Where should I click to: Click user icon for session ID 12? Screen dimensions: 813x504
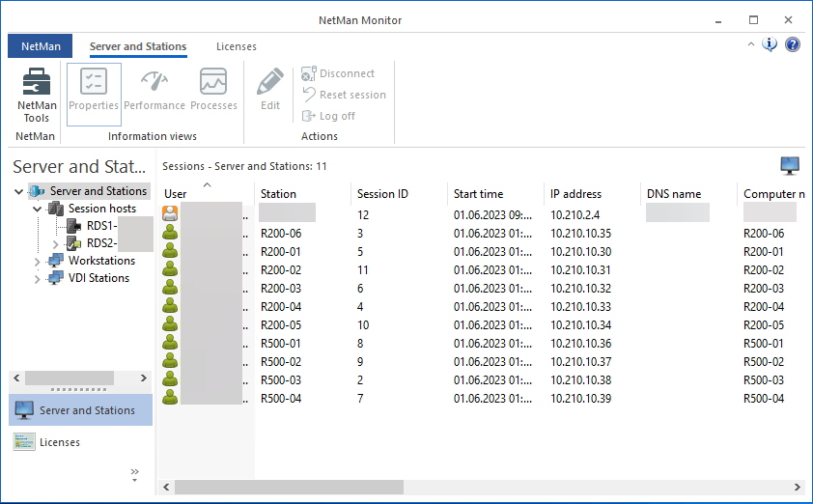point(170,213)
